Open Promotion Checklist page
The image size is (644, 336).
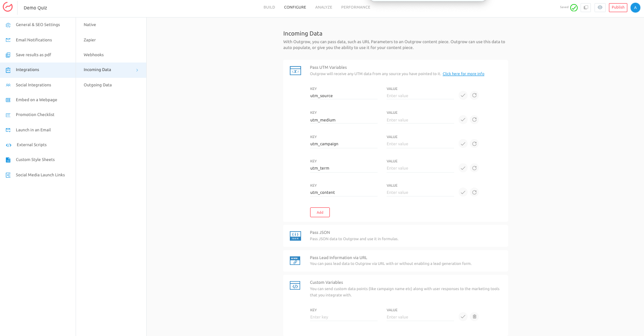[38, 115]
